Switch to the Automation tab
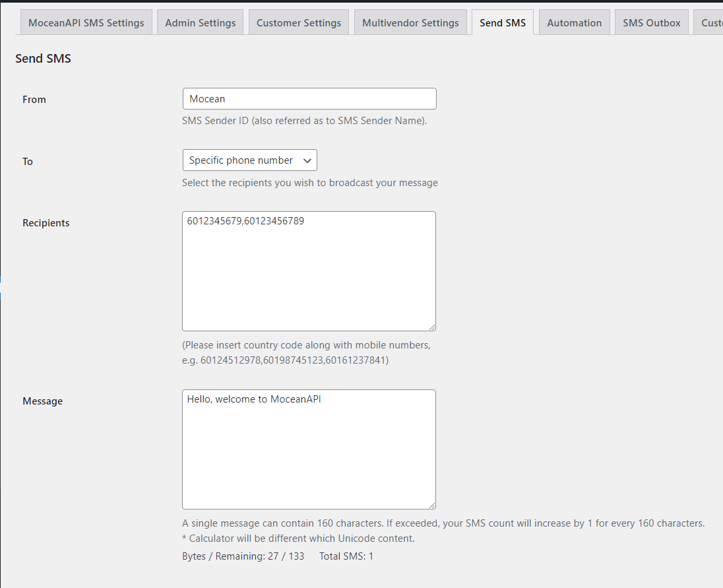This screenshot has height=588, width=723. tap(574, 22)
